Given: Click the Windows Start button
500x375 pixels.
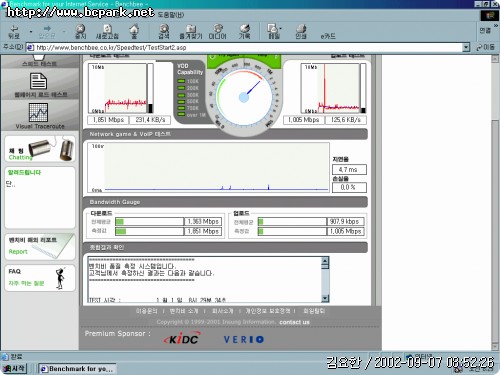Looking at the screenshot, I should [14, 369].
